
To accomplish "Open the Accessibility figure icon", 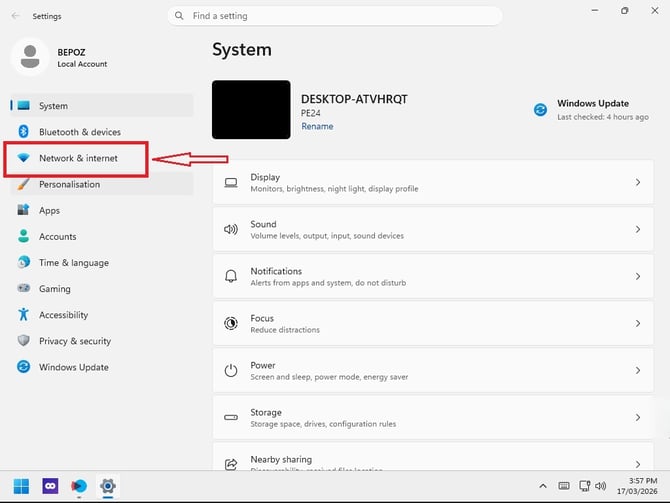I will point(24,315).
